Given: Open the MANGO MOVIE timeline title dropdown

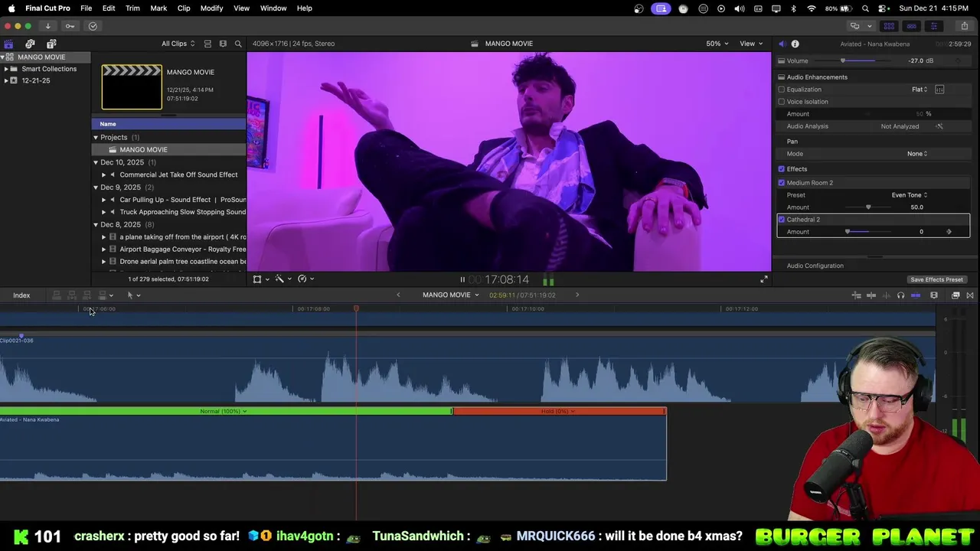Looking at the screenshot, I should click(451, 295).
